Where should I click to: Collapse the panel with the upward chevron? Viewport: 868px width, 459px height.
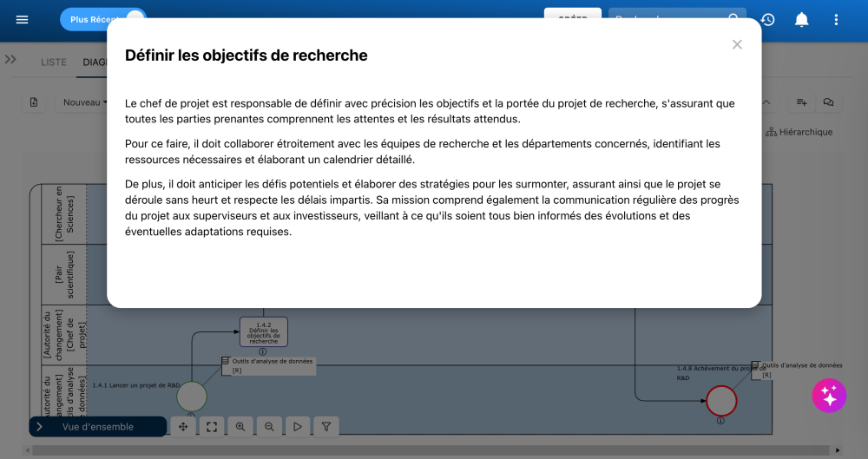coord(766,102)
